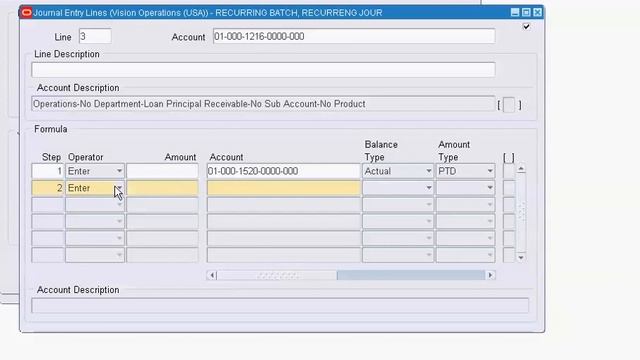640x360 pixels.
Task: Click the Amount field in step 1
Action: pyautogui.click(x=162, y=171)
